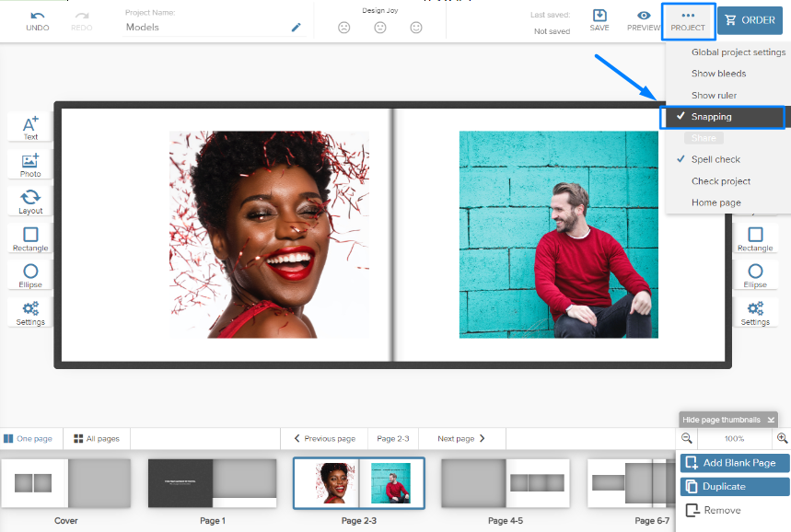The height and width of the screenshot is (532, 791).
Task: Add Text tool on left sidebar
Action: click(30, 128)
